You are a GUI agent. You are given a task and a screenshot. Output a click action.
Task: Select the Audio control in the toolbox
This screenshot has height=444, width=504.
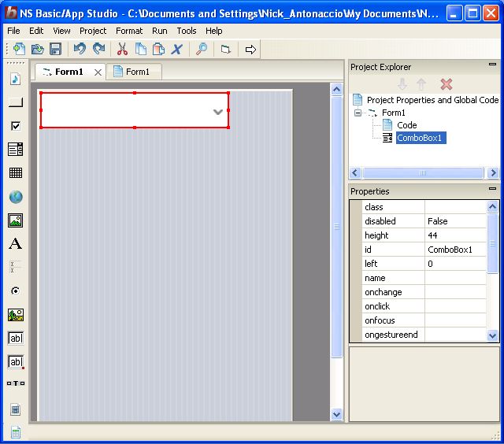16,79
